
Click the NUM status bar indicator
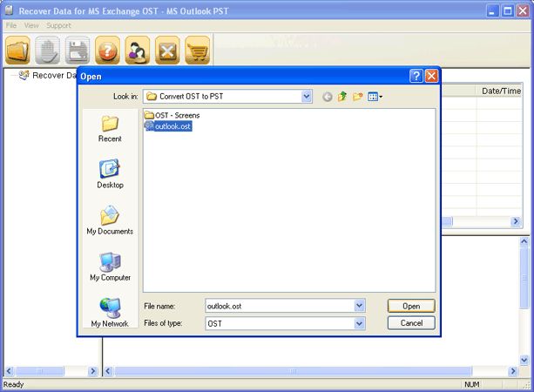471,384
